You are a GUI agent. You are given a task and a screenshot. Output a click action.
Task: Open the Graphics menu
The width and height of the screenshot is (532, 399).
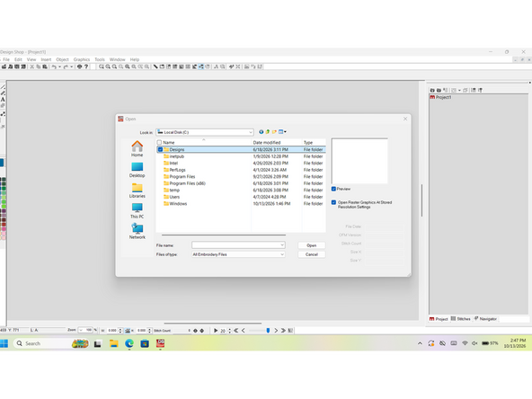82,59
